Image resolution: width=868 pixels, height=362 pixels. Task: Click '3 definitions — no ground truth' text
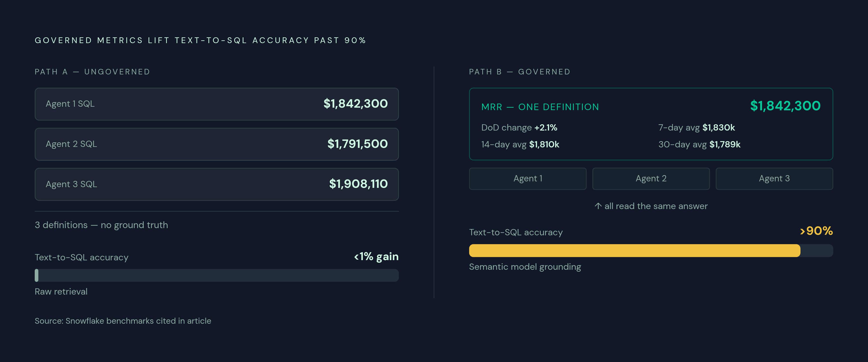(x=102, y=225)
